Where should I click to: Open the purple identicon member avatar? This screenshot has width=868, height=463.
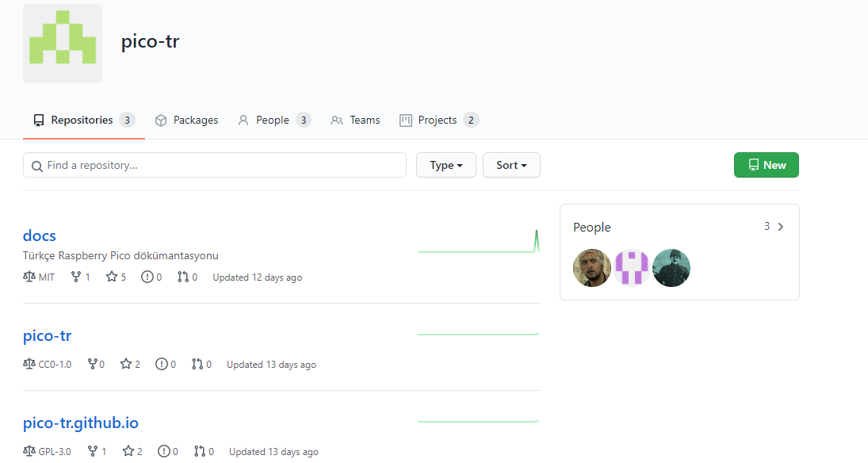pyautogui.click(x=632, y=268)
